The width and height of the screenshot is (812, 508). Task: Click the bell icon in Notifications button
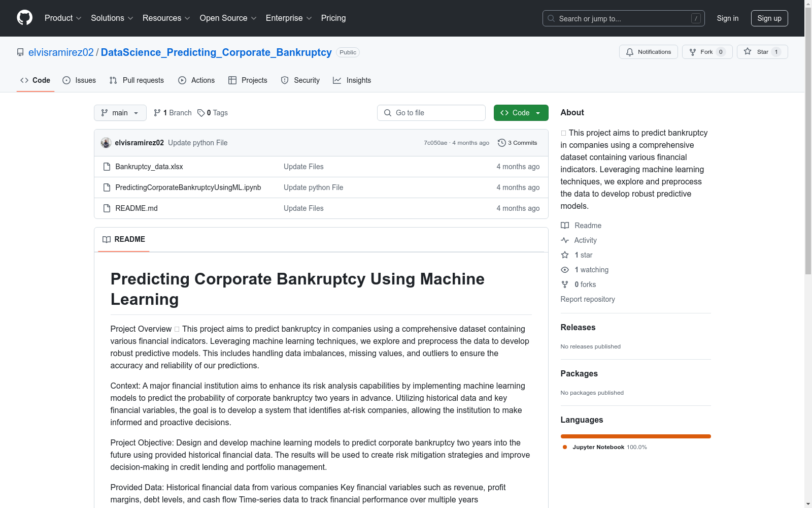630,52
